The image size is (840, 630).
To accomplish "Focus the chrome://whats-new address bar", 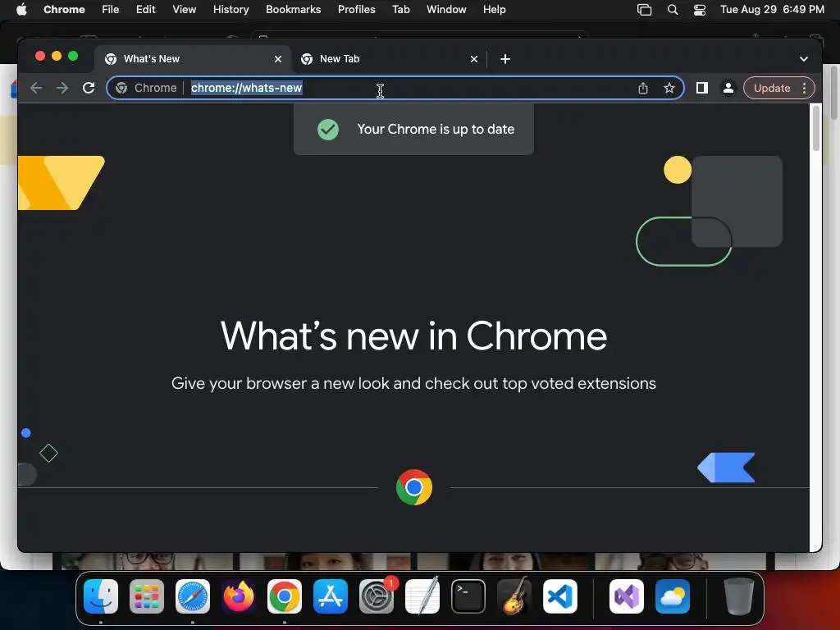I will pyautogui.click(x=395, y=88).
